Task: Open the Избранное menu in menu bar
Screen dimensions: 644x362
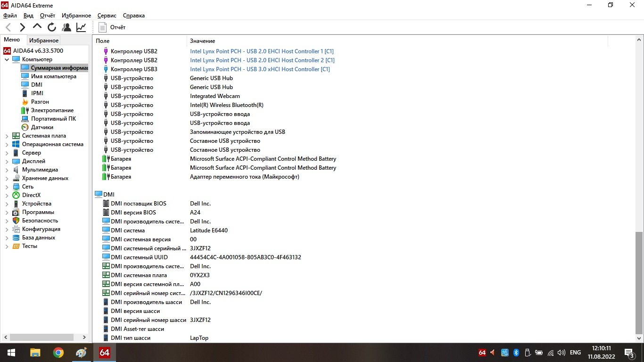Action: pos(76,16)
